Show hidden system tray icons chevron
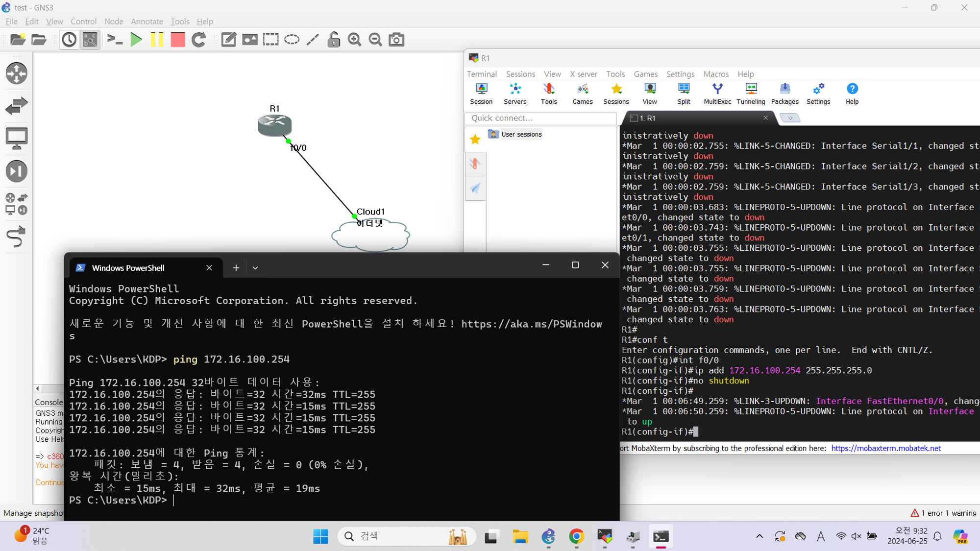This screenshot has height=551, width=980. (x=759, y=536)
